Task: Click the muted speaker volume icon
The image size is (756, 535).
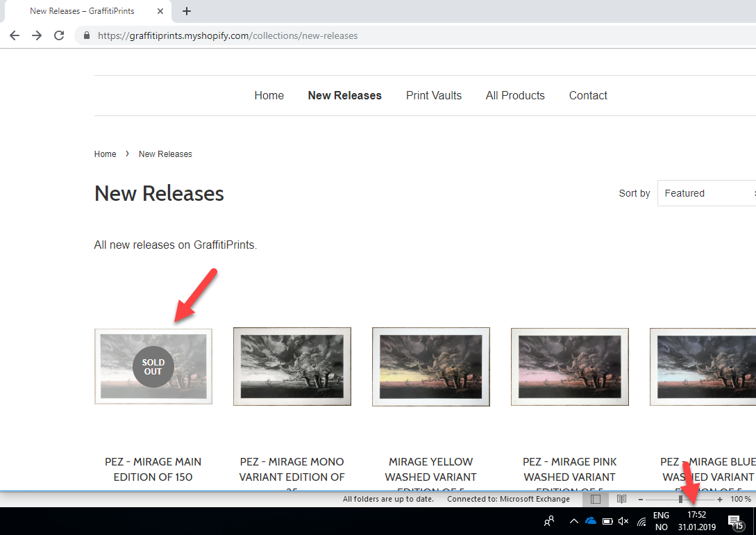Action: pyautogui.click(x=623, y=520)
